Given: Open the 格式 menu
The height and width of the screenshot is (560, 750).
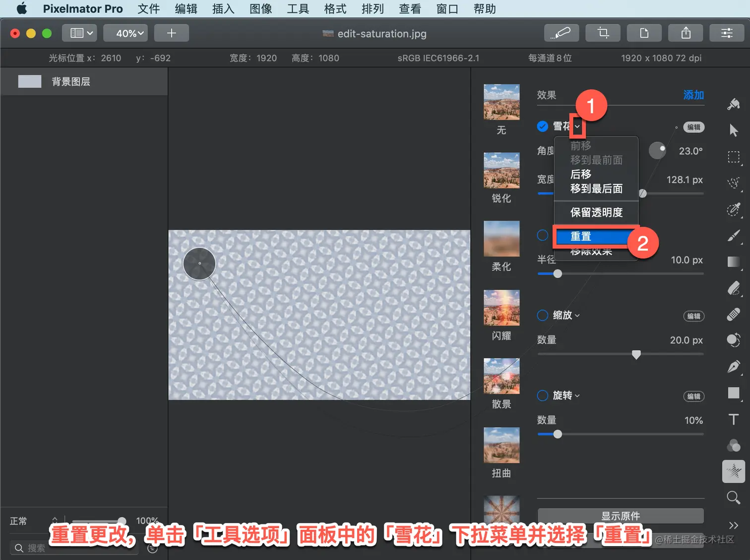Looking at the screenshot, I should tap(335, 9).
